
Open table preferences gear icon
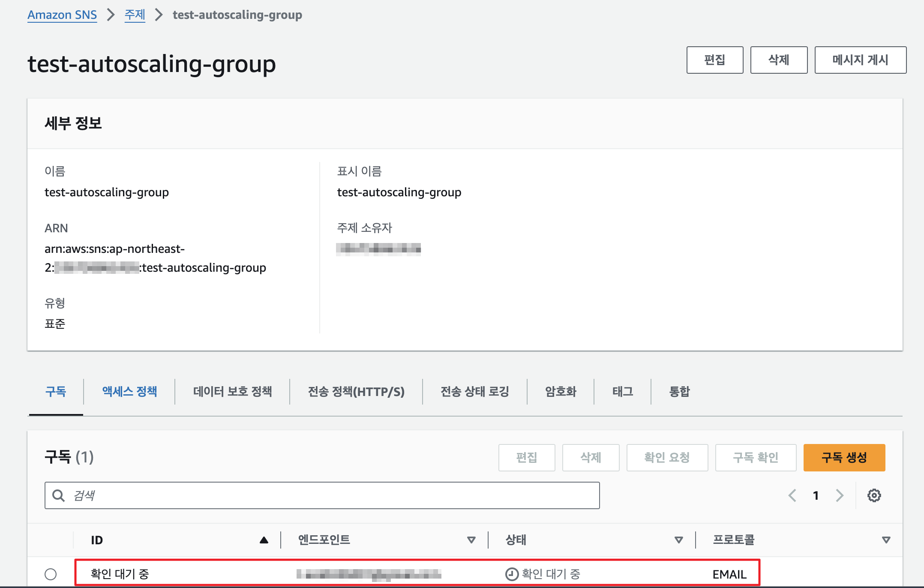point(874,495)
